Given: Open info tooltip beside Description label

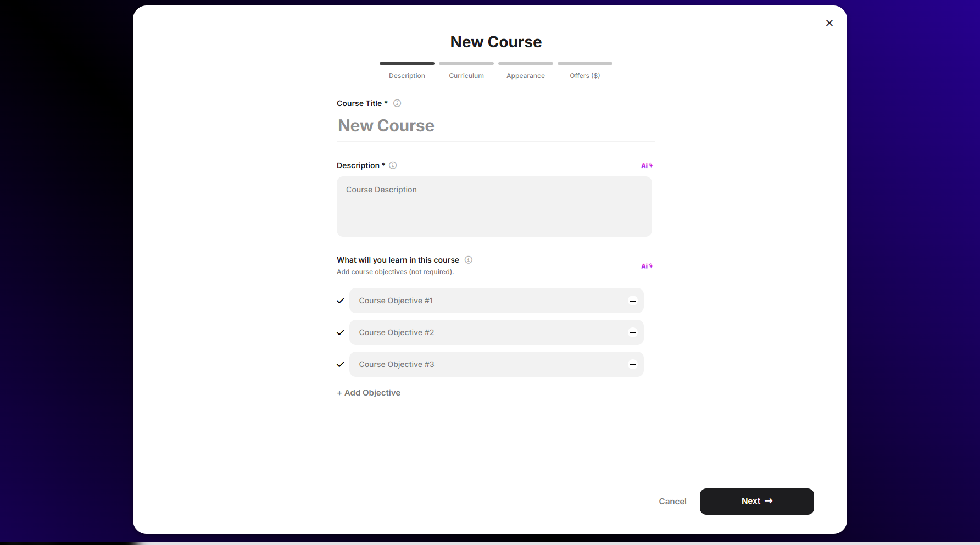Looking at the screenshot, I should click(393, 165).
